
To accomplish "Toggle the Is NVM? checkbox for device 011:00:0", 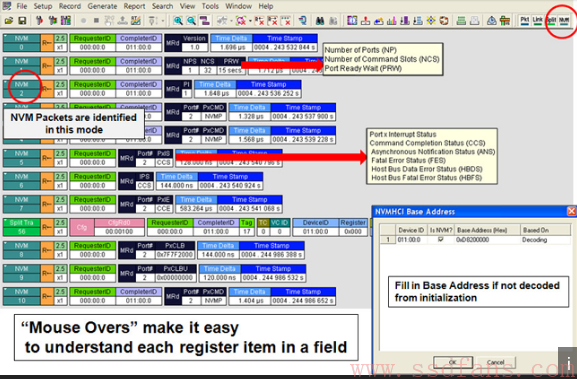I will 440,240.
